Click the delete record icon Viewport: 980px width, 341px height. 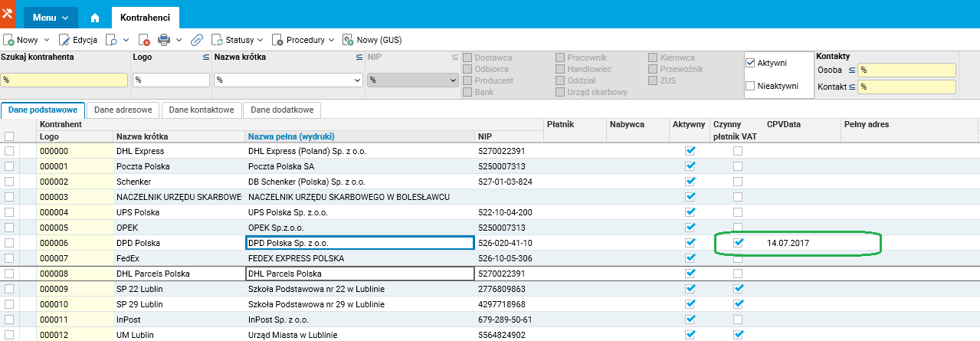145,40
